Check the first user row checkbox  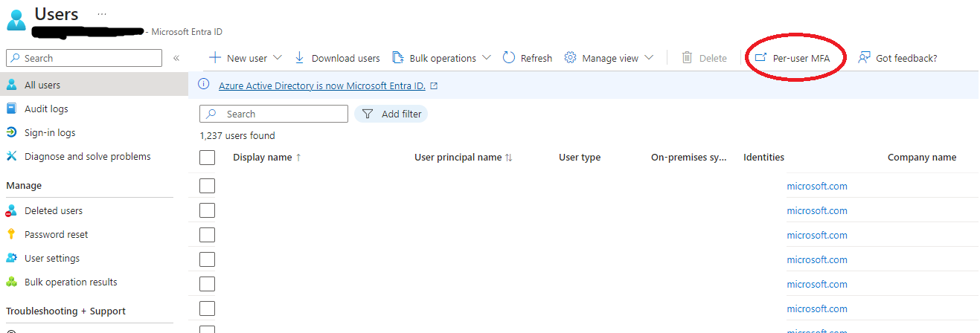(208, 186)
